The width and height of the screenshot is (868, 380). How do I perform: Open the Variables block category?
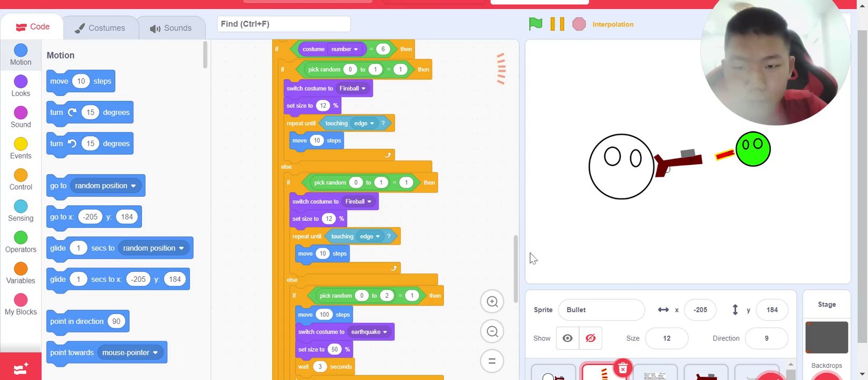[21, 273]
